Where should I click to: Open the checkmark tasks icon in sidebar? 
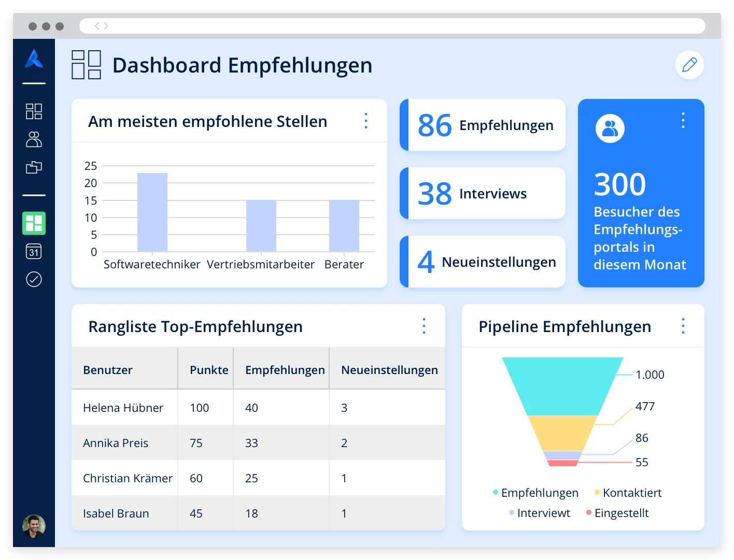click(x=34, y=280)
